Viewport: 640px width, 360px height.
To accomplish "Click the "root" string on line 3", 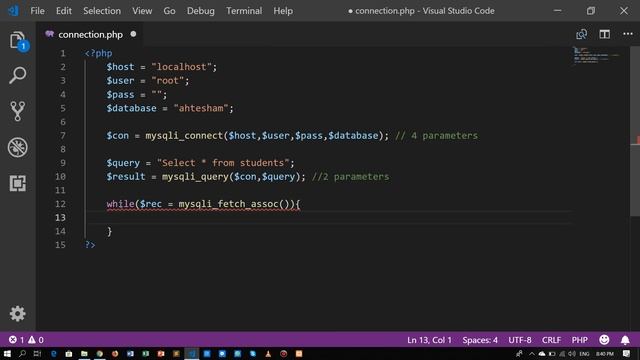I will [x=168, y=81].
